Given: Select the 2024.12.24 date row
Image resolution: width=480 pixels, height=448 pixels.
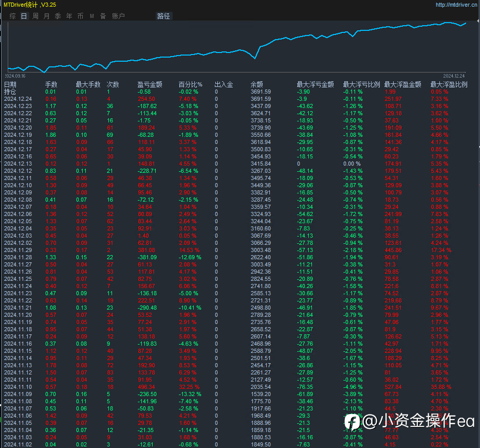Looking at the screenshot, I should pos(18,99).
